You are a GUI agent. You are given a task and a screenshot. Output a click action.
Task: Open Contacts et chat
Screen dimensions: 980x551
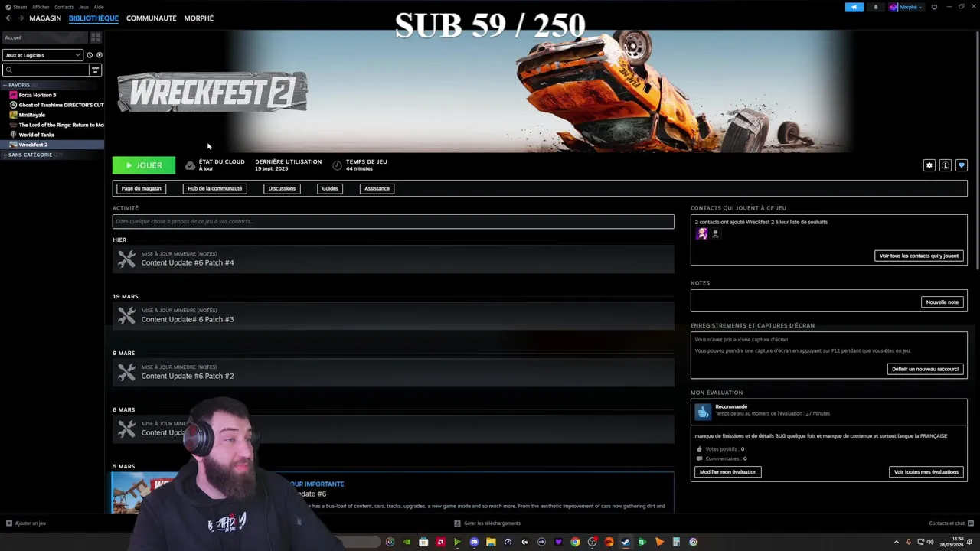point(952,523)
